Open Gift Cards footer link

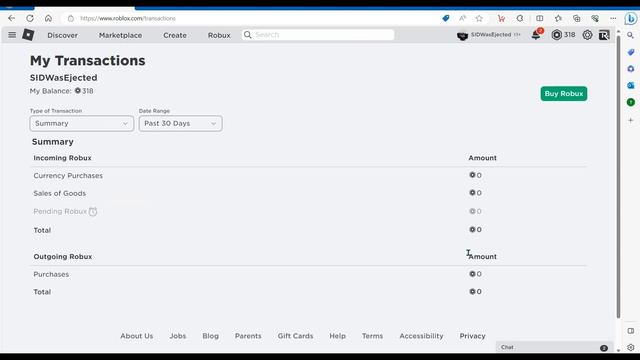point(295,336)
